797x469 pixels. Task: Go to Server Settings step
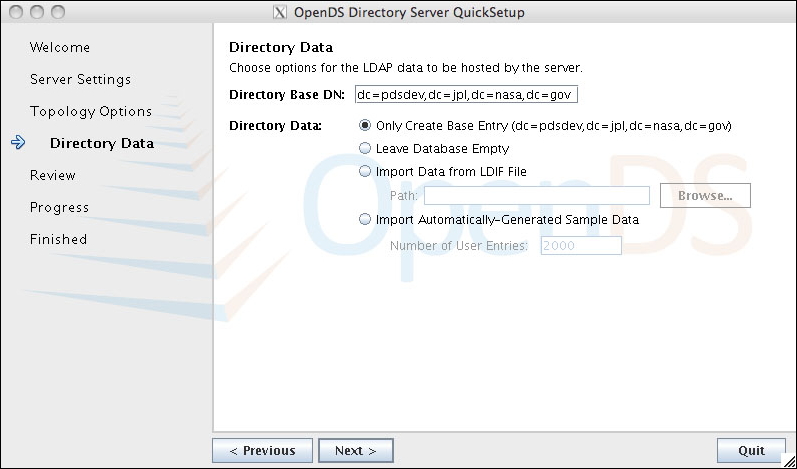80,79
